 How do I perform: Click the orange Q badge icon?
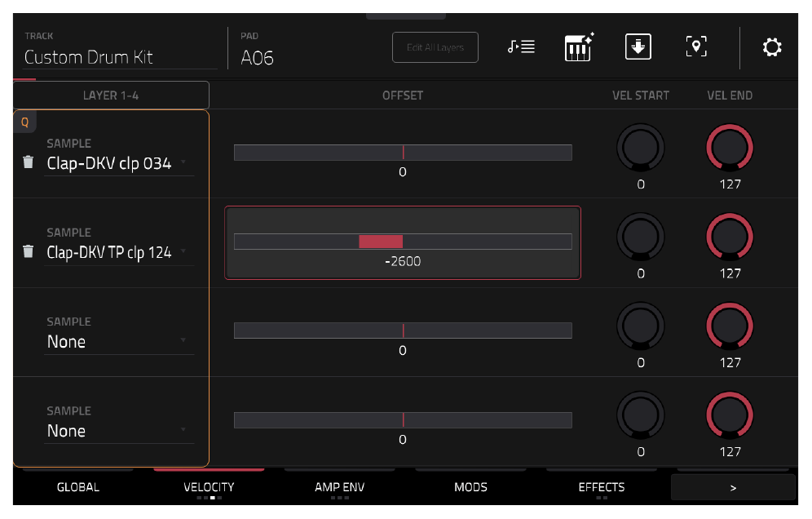coord(24,122)
